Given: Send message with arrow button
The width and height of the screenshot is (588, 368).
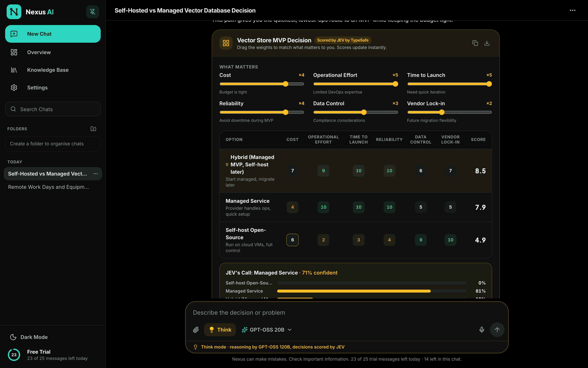Looking at the screenshot, I should click(497, 330).
